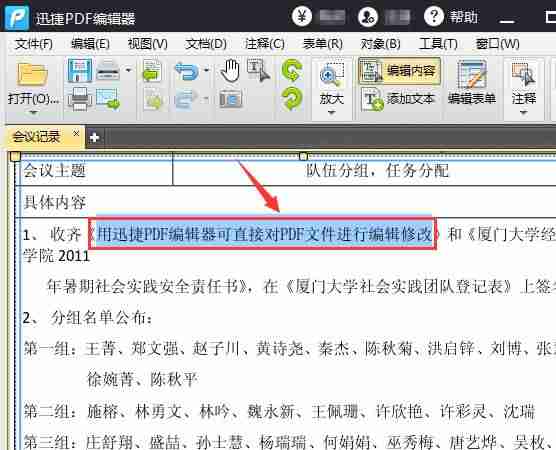Select the text selection tool
The image size is (556, 450).
tap(258, 70)
